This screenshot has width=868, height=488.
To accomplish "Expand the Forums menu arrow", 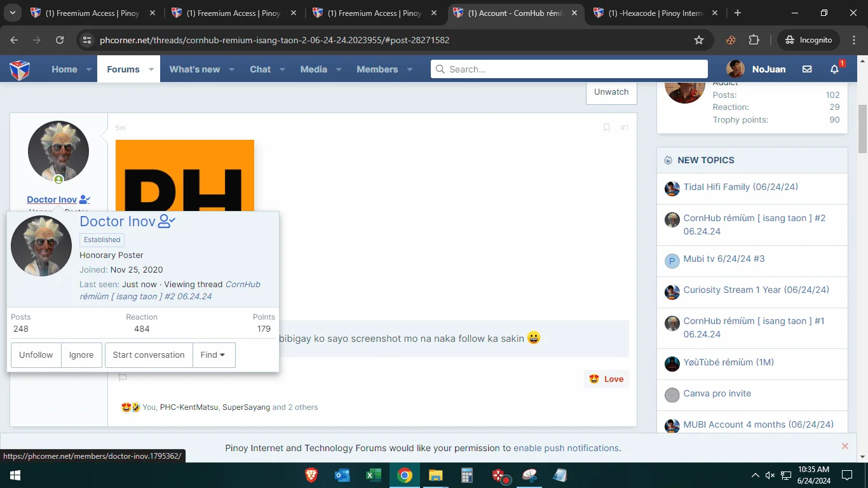I will point(151,69).
